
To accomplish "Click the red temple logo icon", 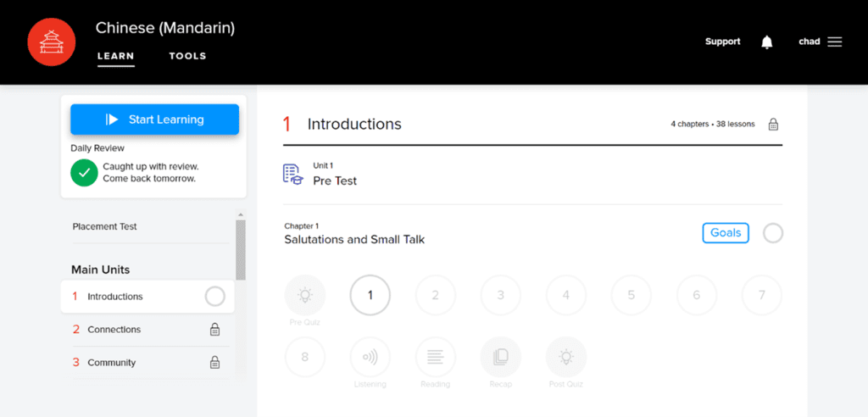I will [53, 42].
